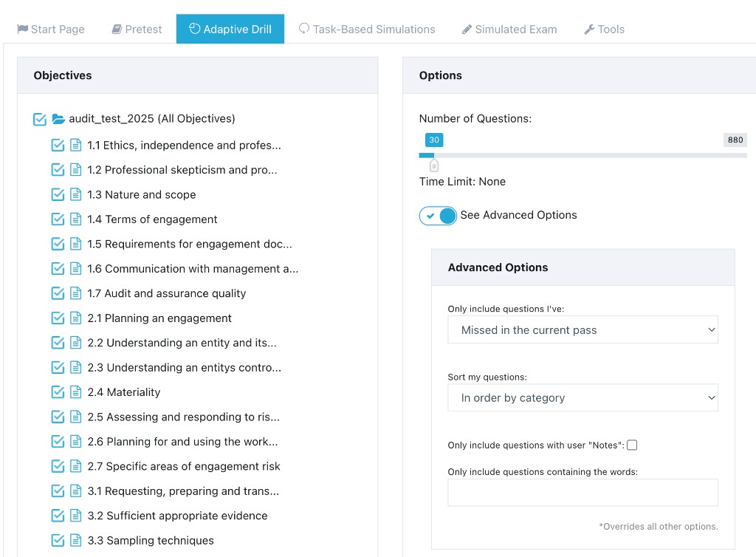
Task: Open the 'Sort my questions' dropdown
Action: point(583,398)
